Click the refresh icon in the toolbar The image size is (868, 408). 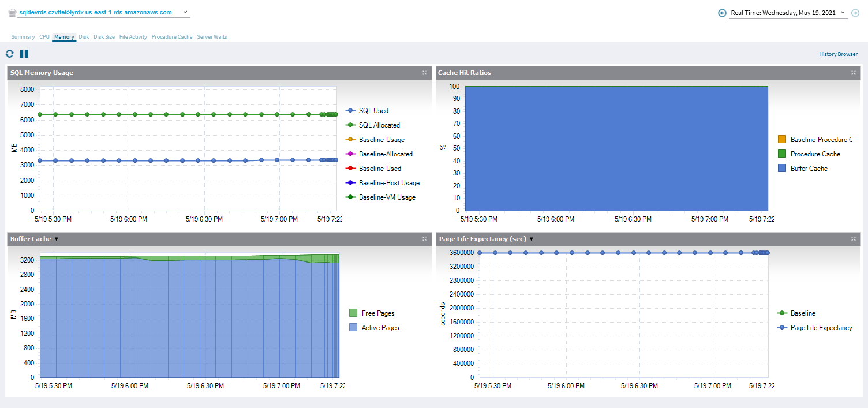point(9,54)
